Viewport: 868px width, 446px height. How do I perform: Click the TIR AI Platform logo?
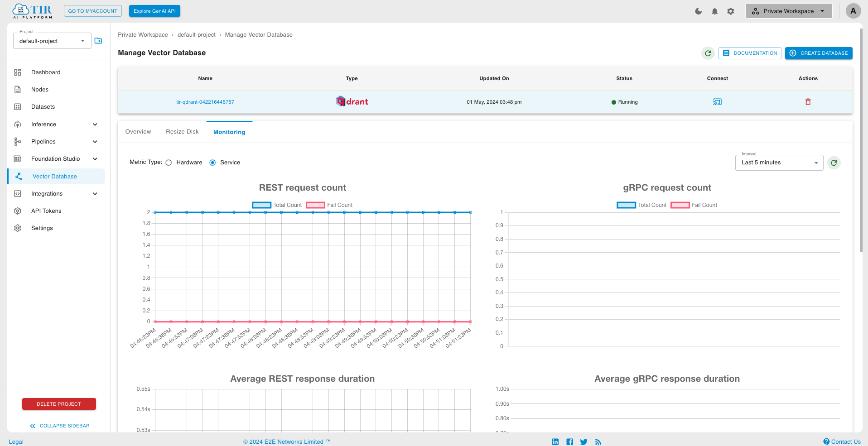(32, 11)
